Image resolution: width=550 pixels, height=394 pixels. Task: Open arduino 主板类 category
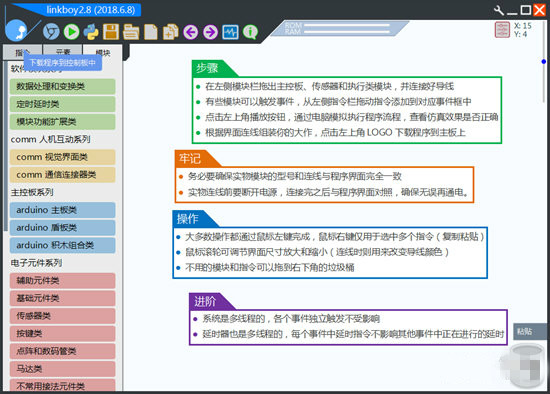click(62, 210)
